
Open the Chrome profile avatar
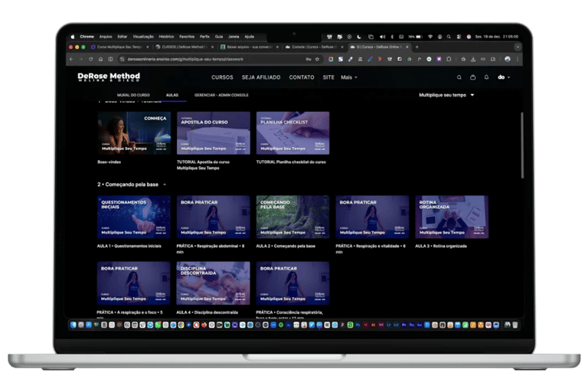tap(508, 59)
